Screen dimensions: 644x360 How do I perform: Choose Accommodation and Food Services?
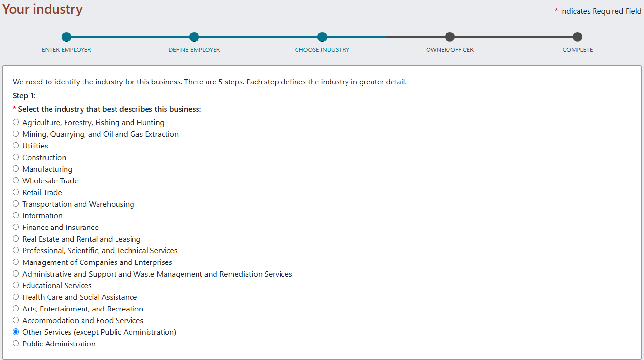click(x=16, y=320)
